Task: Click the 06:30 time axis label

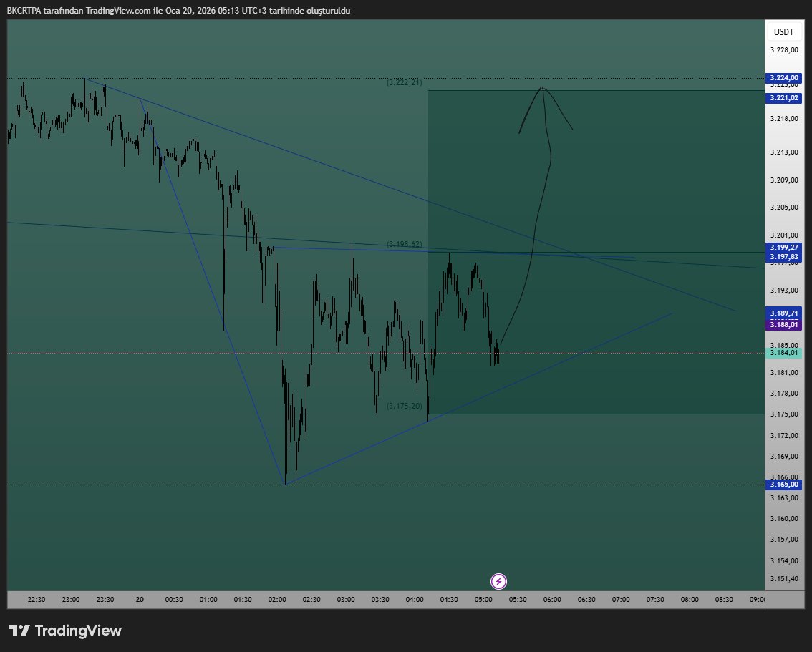Action: click(586, 599)
